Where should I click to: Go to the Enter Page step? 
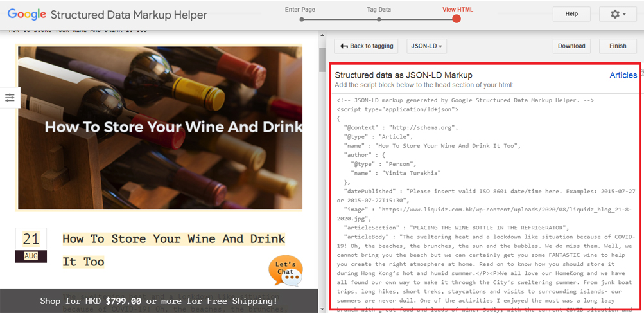(300, 19)
